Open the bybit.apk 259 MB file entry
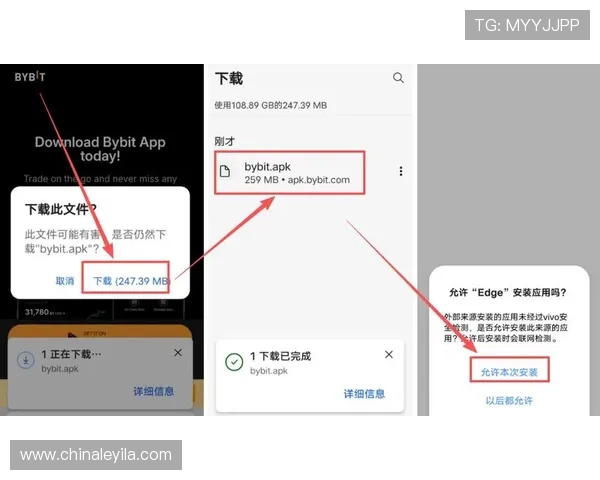This screenshot has width=600, height=480. [289, 173]
